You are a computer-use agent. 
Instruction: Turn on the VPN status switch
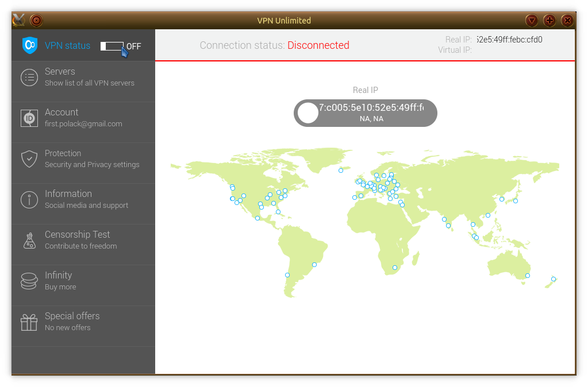point(112,46)
